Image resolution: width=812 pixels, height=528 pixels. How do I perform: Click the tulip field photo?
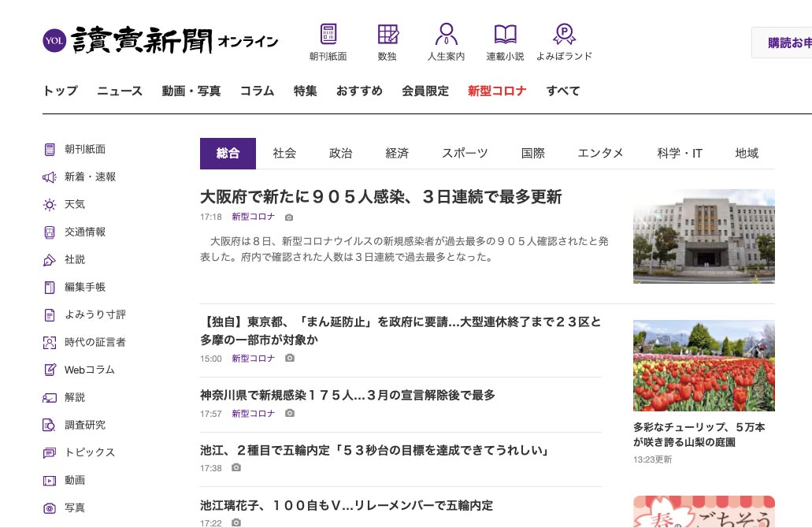[704, 366]
